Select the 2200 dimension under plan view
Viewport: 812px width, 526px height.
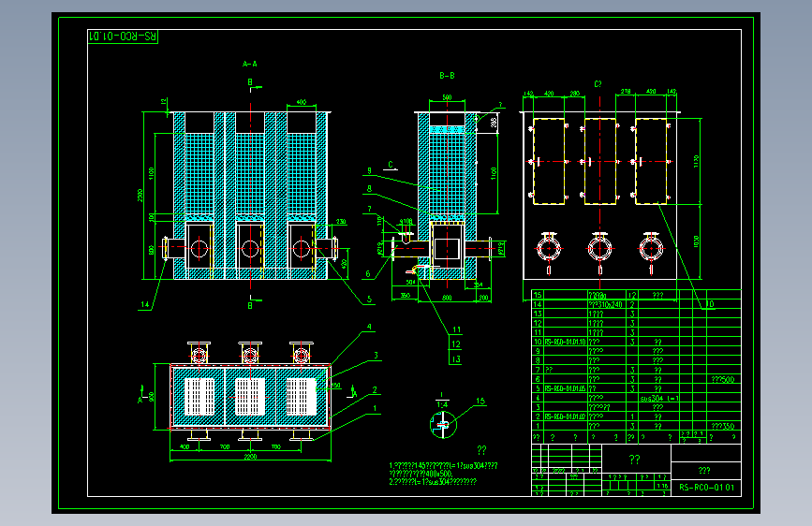click(x=250, y=456)
